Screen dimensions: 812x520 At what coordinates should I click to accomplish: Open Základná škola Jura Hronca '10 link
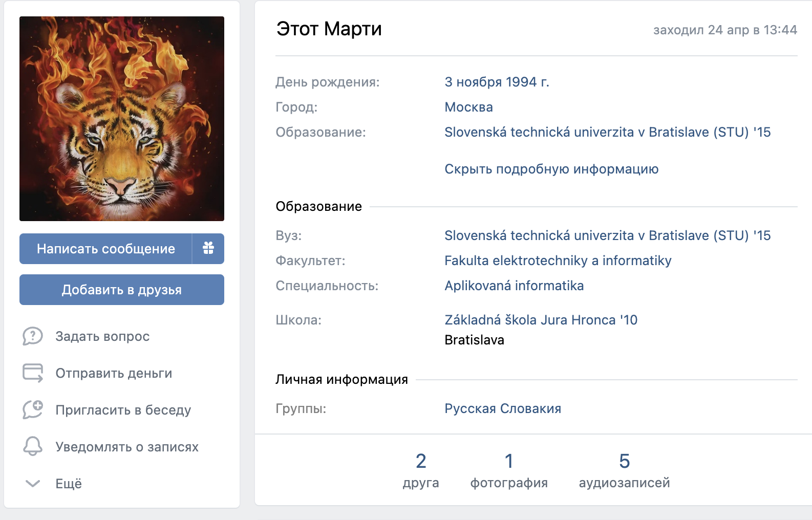tap(541, 320)
